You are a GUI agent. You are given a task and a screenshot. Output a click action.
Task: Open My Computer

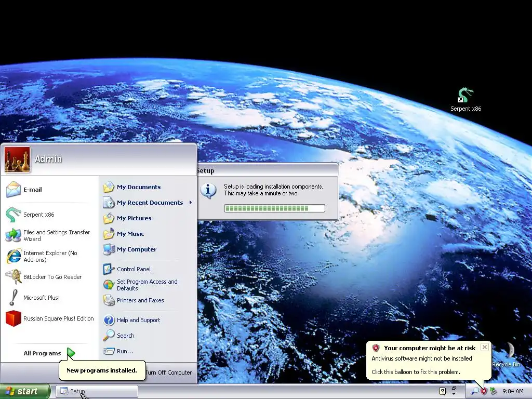coord(148,249)
